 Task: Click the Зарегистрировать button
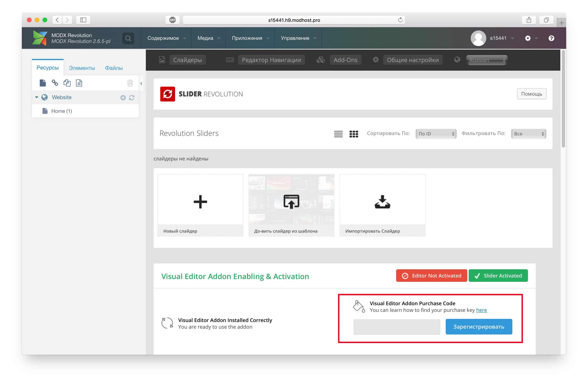[x=479, y=327]
